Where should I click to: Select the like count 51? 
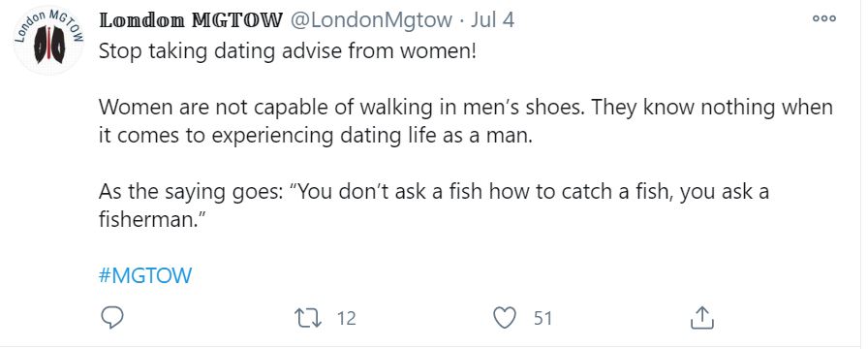click(x=542, y=319)
